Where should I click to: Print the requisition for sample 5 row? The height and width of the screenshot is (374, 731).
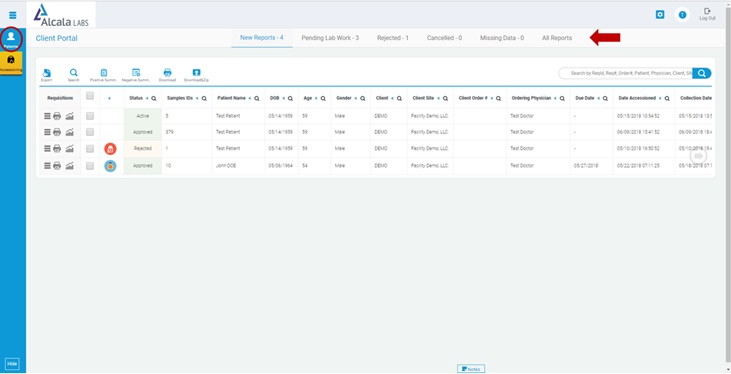point(57,116)
